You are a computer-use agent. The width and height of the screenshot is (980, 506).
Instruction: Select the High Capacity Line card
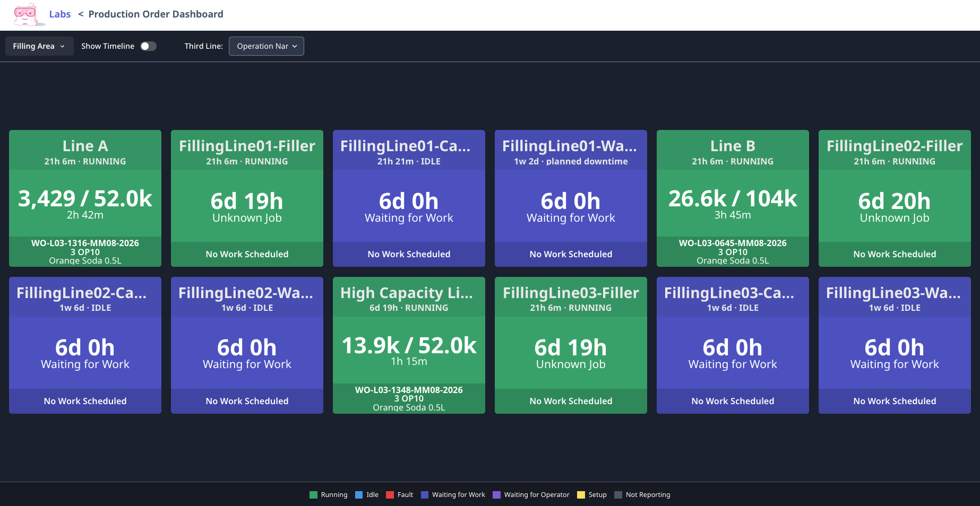[x=409, y=345]
